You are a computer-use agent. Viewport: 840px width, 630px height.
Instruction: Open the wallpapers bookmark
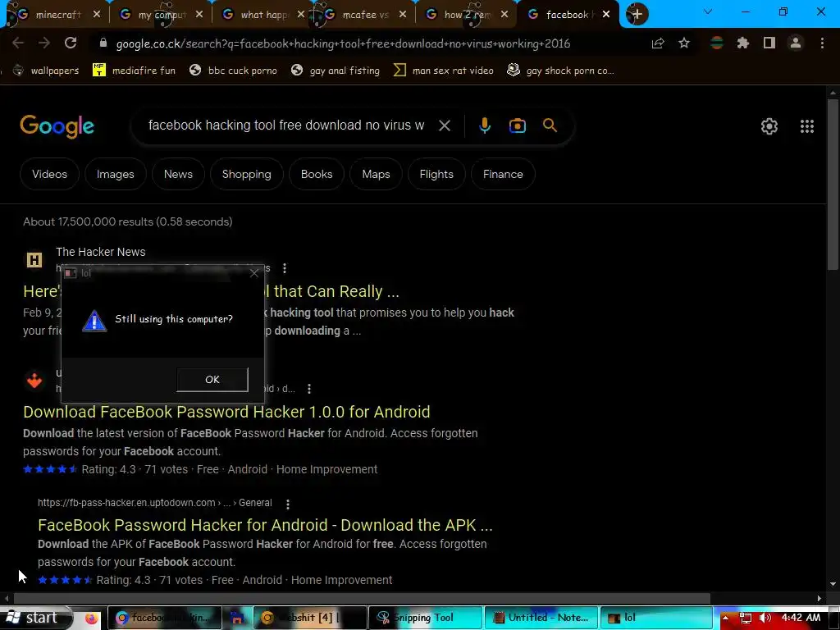coord(46,71)
